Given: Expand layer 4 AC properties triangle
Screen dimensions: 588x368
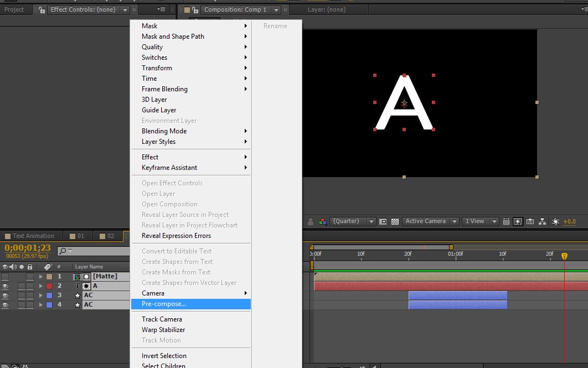Looking at the screenshot, I should 40,305.
